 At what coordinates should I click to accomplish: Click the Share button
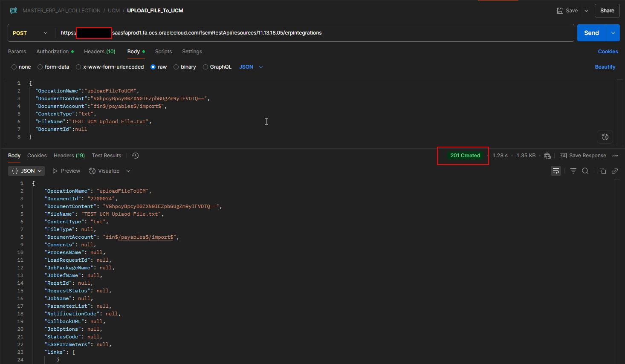tap(607, 11)
